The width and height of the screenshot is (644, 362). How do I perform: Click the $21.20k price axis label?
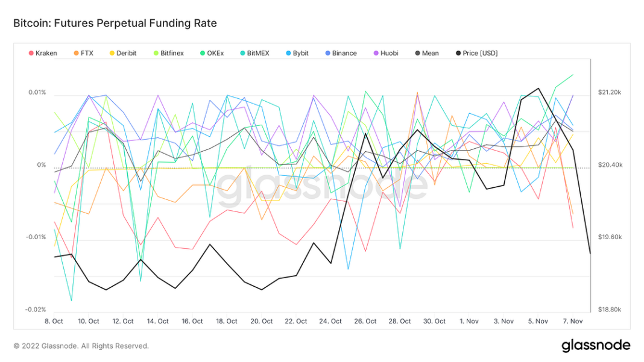click(609, 92)
